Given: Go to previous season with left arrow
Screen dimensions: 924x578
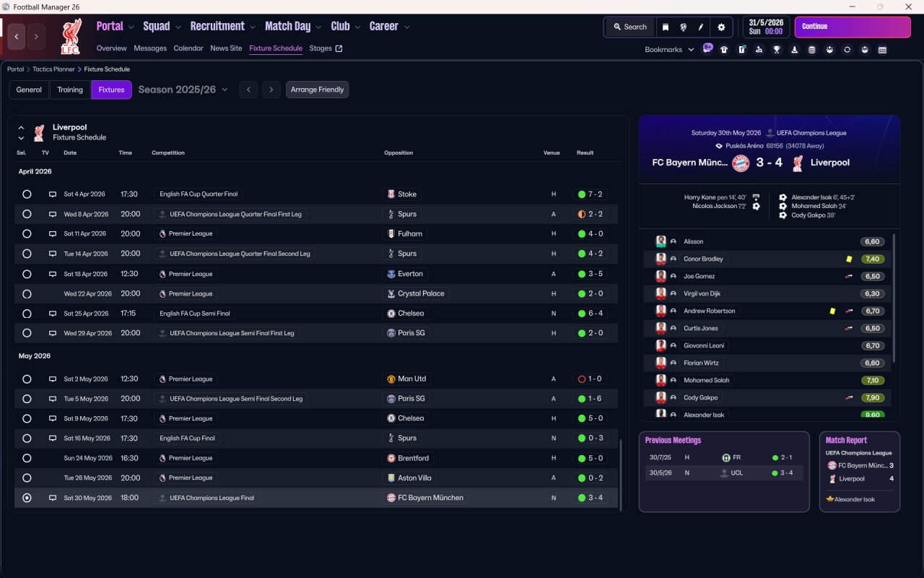Looking at the screenshot, I should point(248,90).
